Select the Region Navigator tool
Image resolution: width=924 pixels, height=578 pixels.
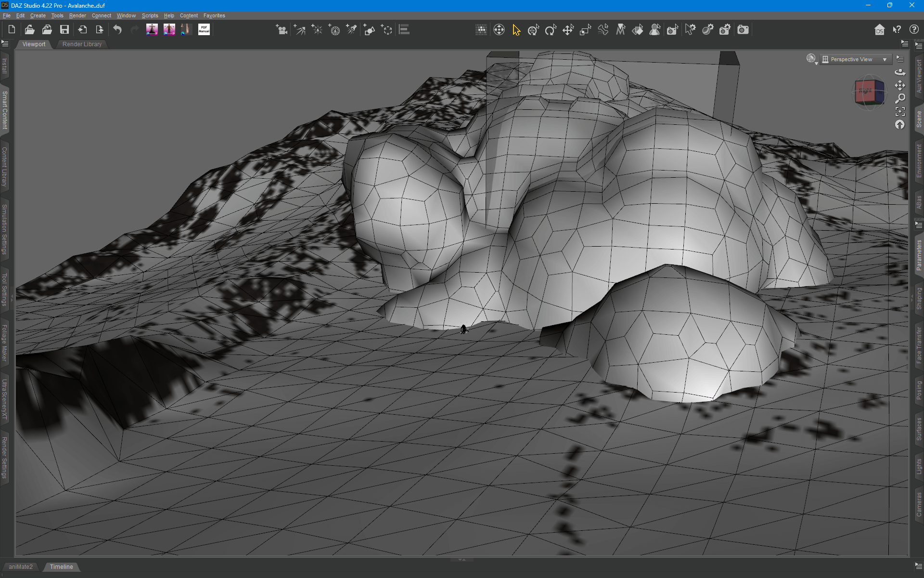coord(655,30)
